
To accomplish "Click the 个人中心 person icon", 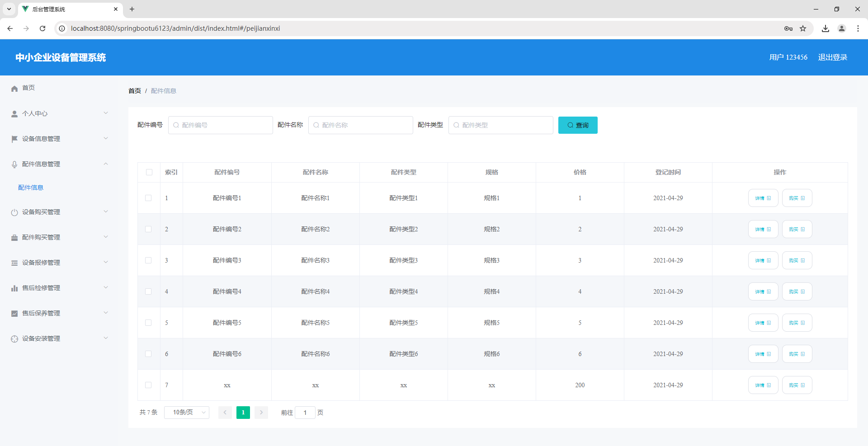I will pyautogui.click(x=14, y=113).
